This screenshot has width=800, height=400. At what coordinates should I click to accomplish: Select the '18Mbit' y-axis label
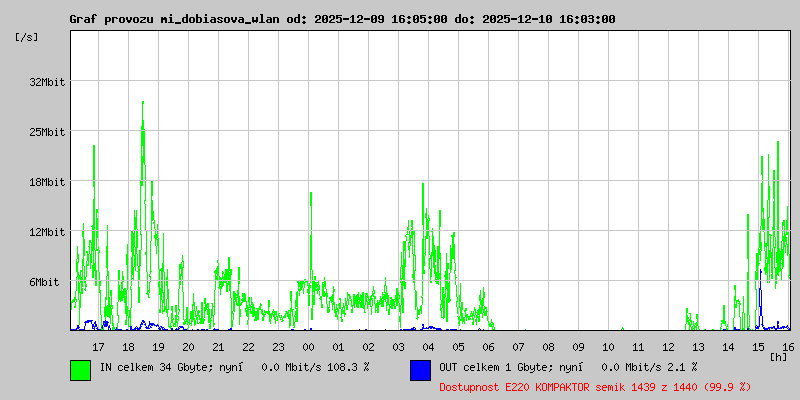pos(47,182)
